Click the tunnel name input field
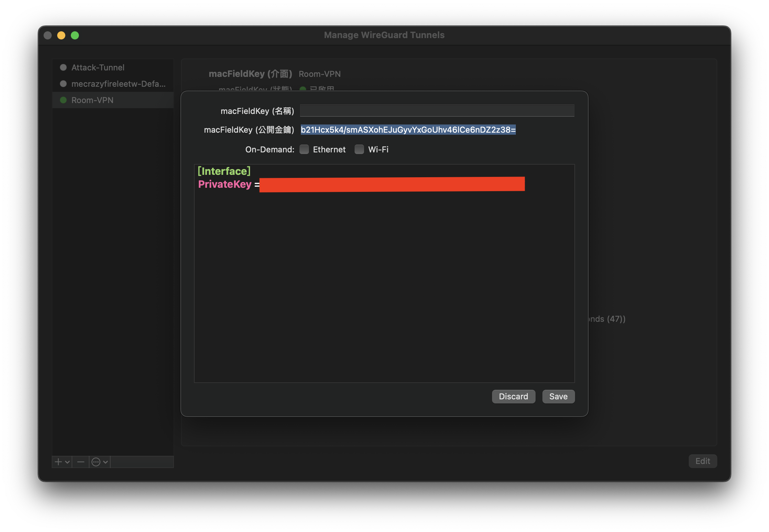 [437, 111]
